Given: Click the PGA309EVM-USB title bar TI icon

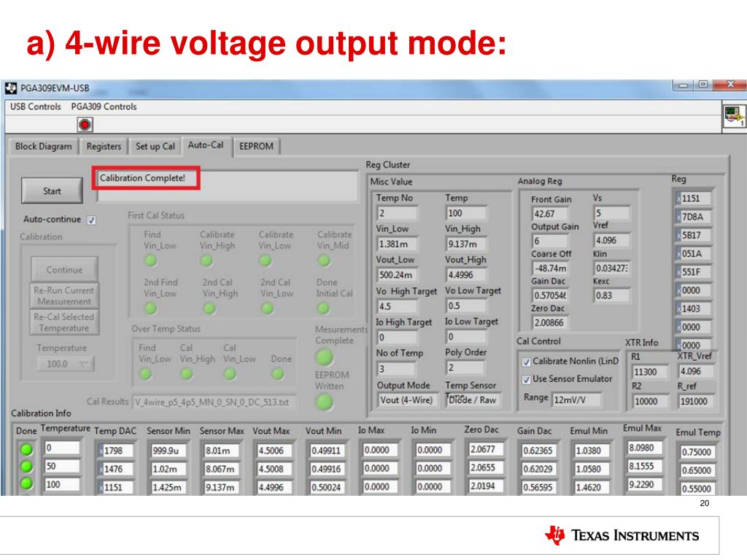Looking at the screenshot, I should click(10, 88).
